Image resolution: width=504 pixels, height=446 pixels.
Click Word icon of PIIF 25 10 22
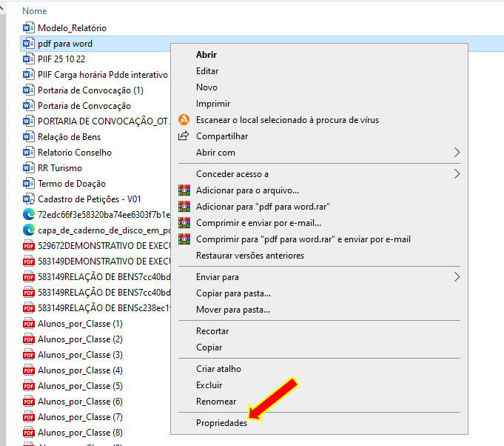(x=29, y=59)
